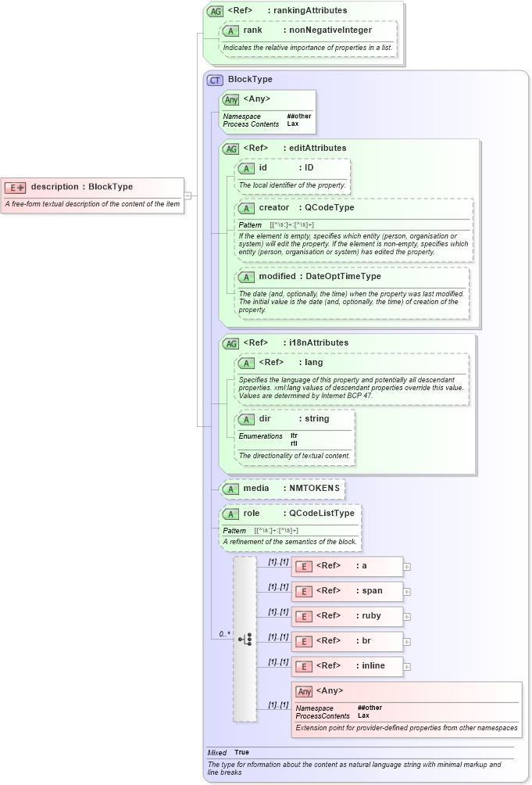Click the Mixed True property value
This screenshot has height=785, width=532.
point(241,752)
